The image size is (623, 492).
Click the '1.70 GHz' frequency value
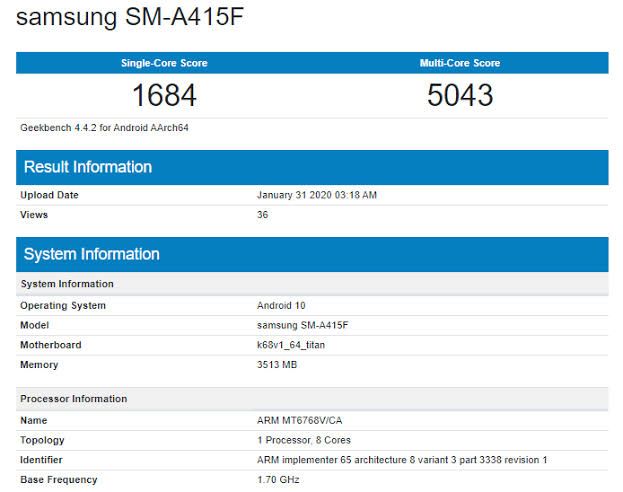click(x=278, y=480)
